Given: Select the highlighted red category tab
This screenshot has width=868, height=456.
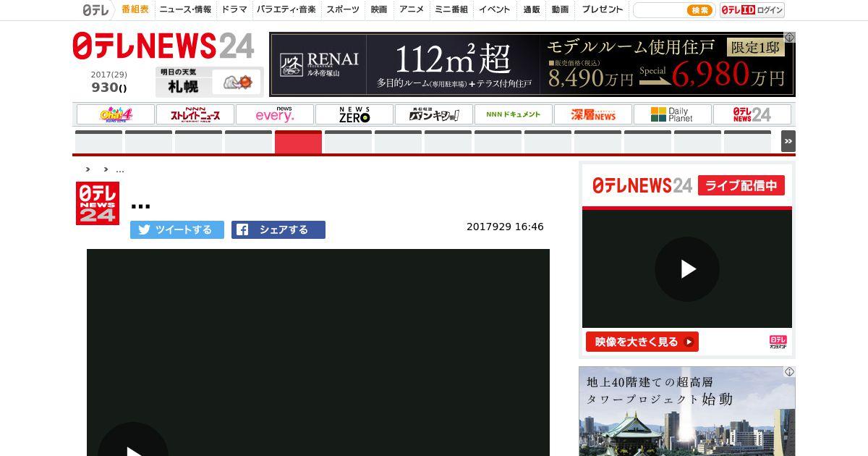Looking at the screenshot, I should pyautogui.click(x=298, y=142).
